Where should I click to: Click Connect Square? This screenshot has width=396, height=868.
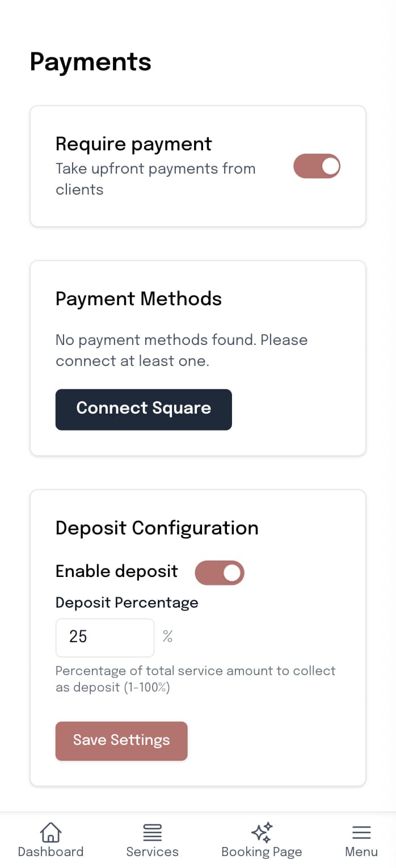pyautogui.click(x=144, y=409)
